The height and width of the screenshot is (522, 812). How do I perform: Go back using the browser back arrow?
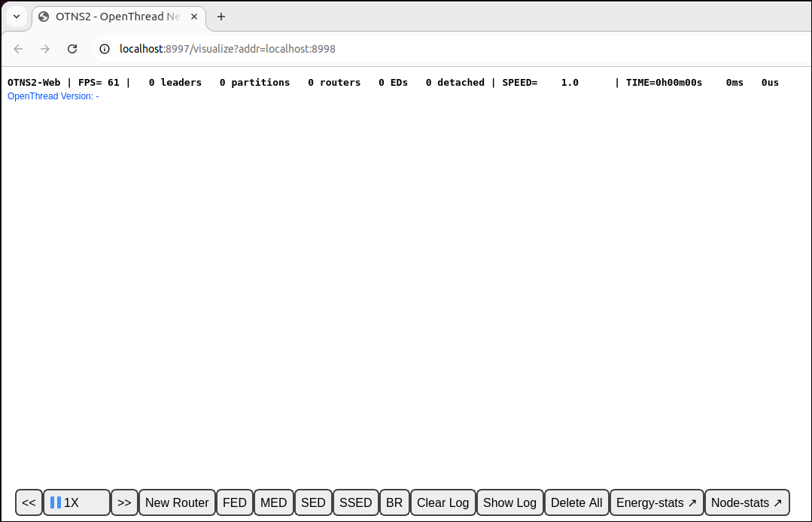(18, 48)
